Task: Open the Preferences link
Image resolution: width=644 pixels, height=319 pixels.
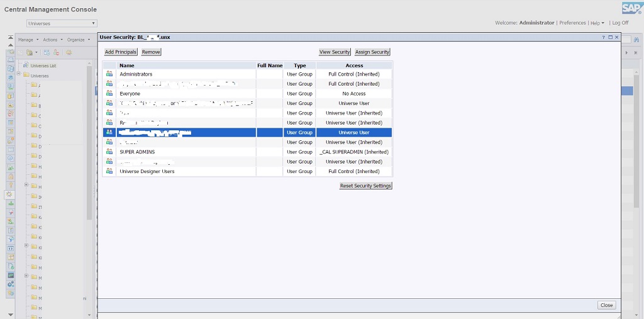Action: [x=572, y=23]
